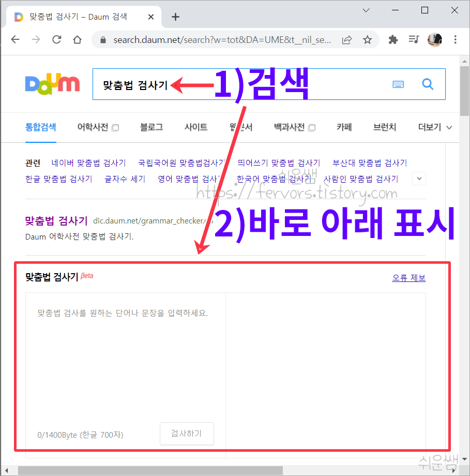The height and width of the screenshot is (476, 470).
Task: Open the 맞춤법 검사기 result title link
Action: 56,221
